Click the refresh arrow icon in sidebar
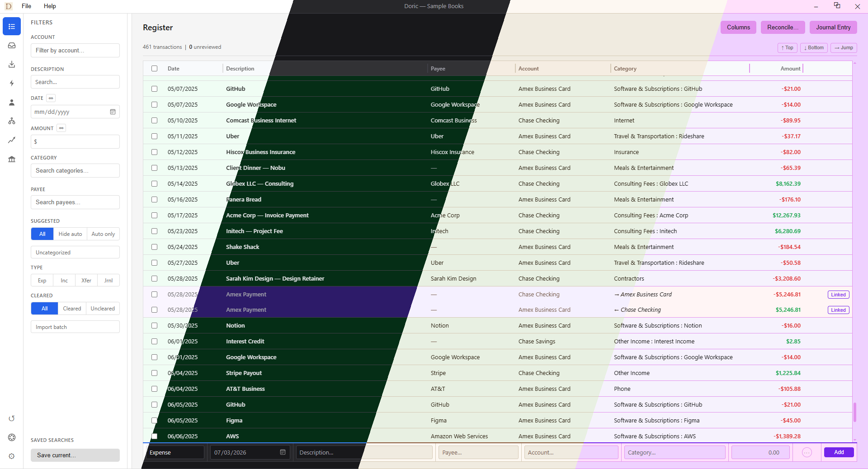 [x=12, y=418]
